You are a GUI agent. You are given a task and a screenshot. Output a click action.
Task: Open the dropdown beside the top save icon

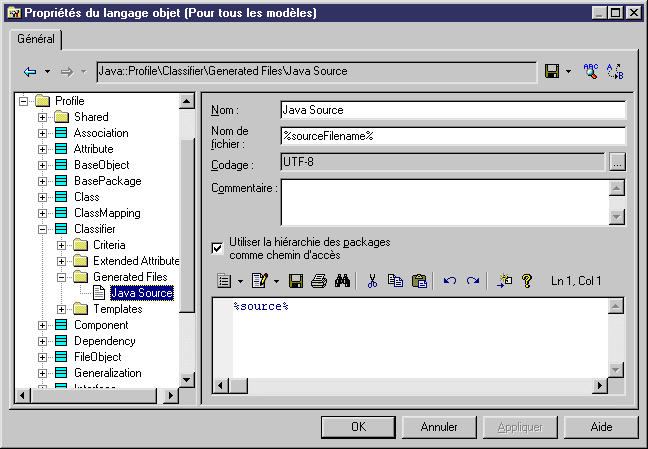(x=568, y=72)
